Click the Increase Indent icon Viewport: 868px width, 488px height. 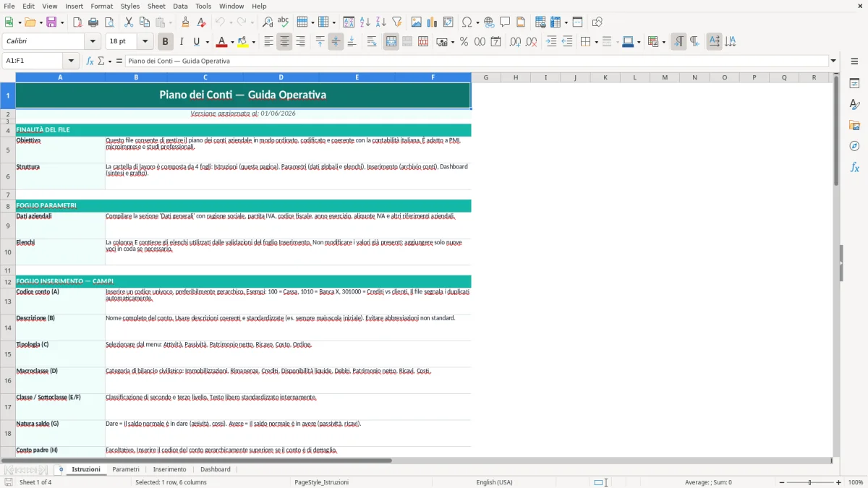(x=551, y=42)
